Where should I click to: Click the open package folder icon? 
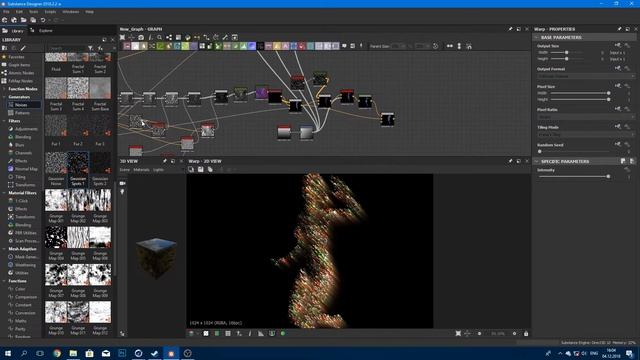pyautogui.click(x=23, y=20)
